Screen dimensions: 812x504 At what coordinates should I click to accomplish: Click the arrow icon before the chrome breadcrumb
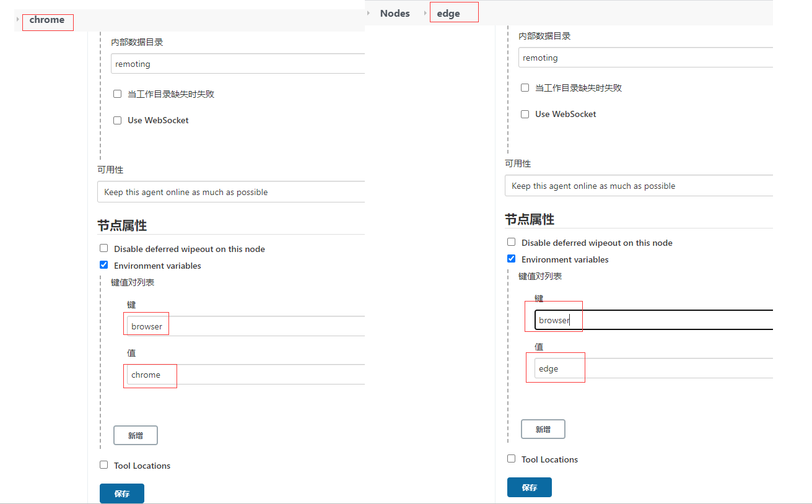pos(18,20)
